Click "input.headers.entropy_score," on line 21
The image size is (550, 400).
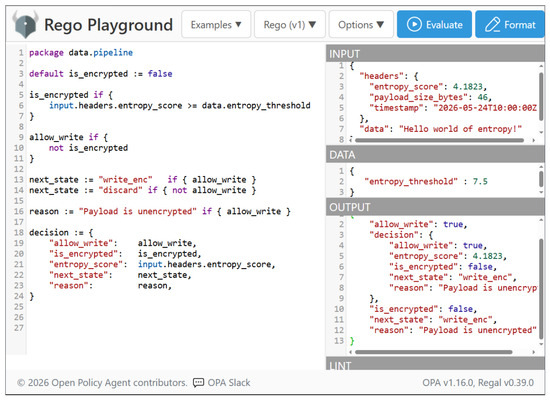click(206, 264)
